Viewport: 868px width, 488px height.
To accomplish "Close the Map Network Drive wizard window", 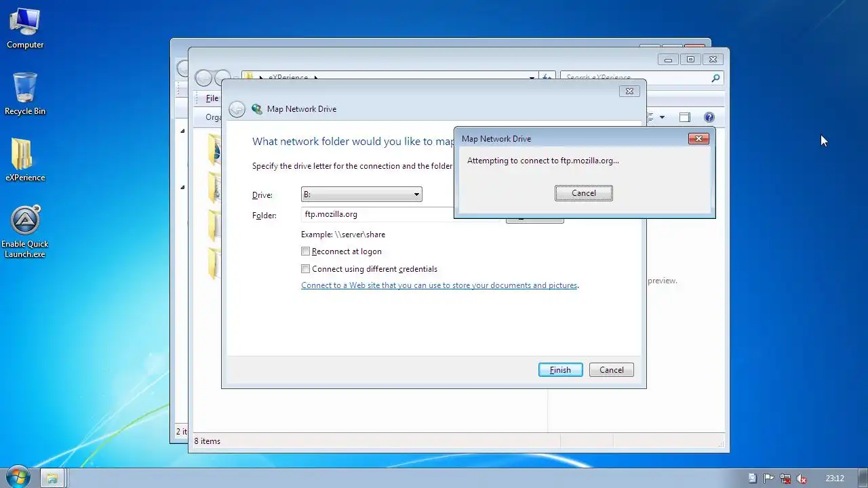I will [x=629, y=91].
